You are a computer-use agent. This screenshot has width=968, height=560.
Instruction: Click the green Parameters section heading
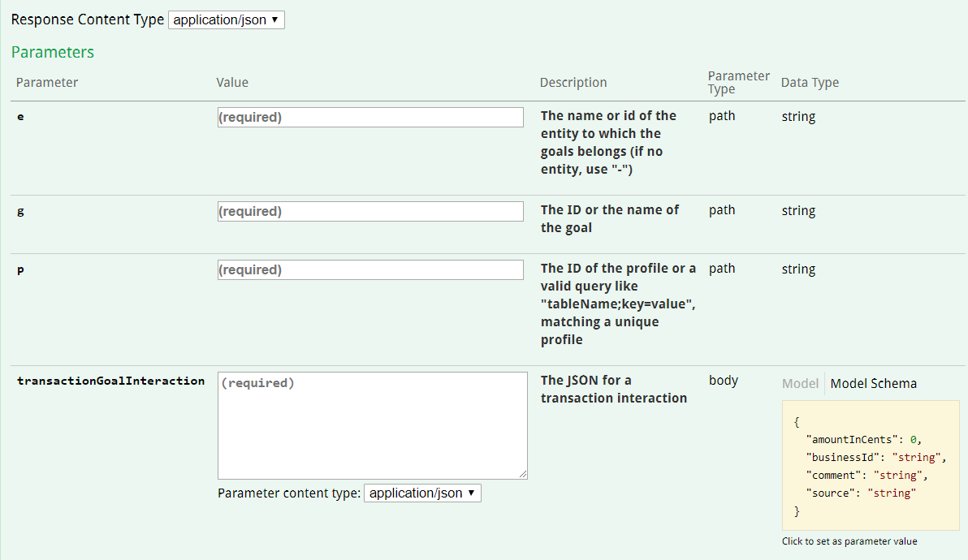(x=53, y=52)
